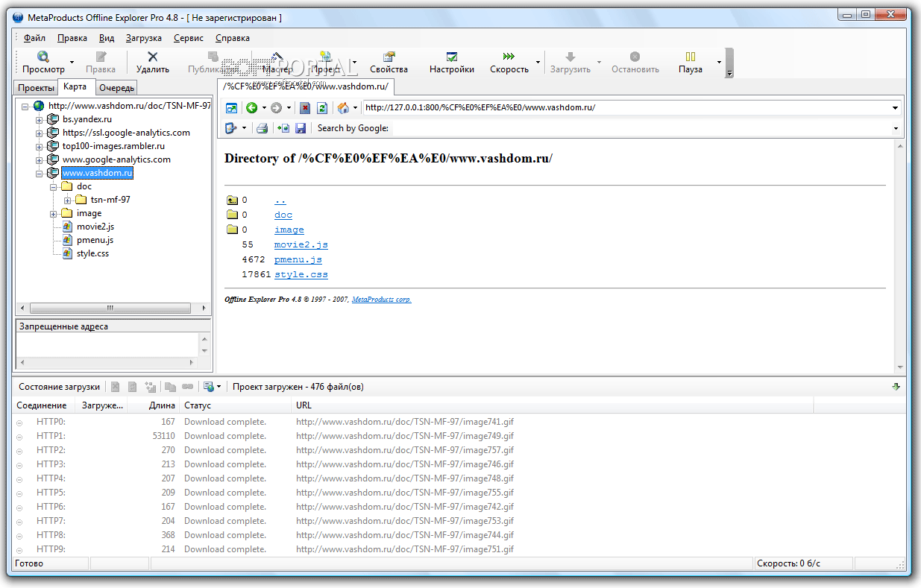Click the browser stop loading icon
This screenshot has height=588, width=921.
[305, 108]
